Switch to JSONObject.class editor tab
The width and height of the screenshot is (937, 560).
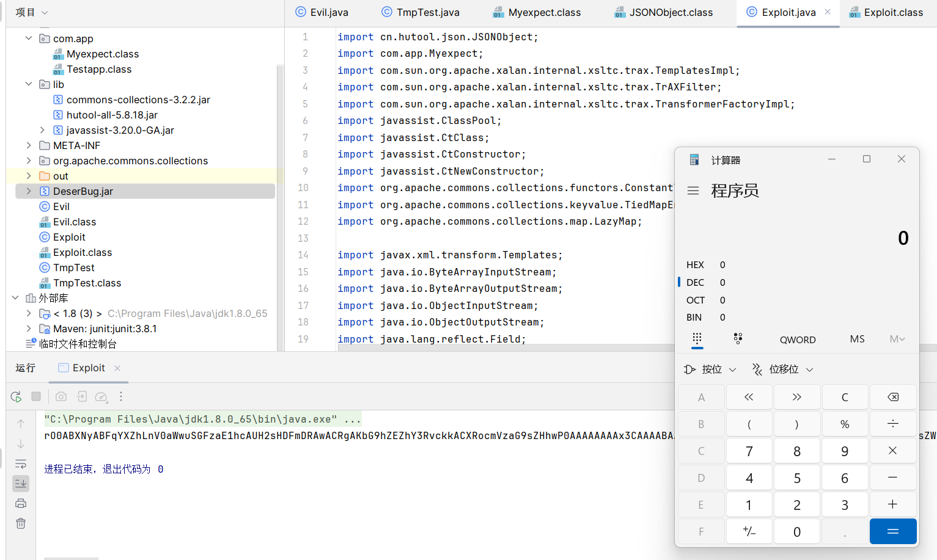tap(664, 12)
